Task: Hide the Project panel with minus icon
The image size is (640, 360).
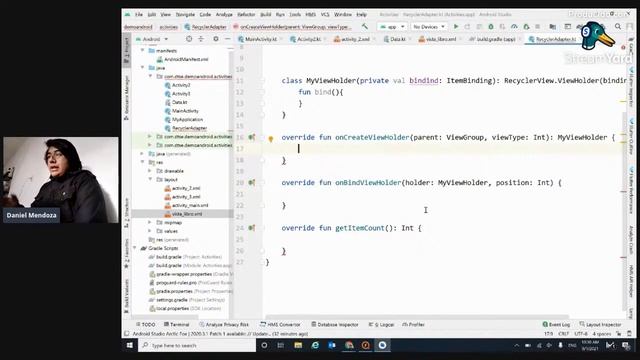Action: coord(227,39)
